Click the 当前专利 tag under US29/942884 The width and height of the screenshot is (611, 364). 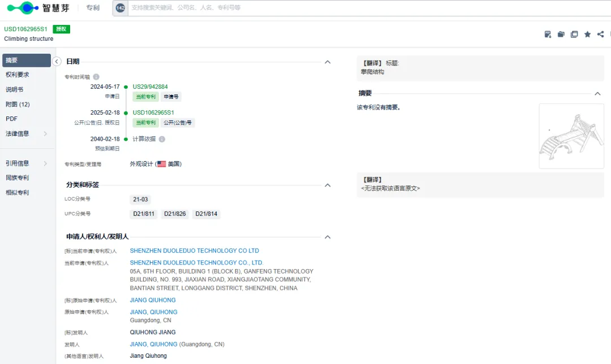(146, 97)
